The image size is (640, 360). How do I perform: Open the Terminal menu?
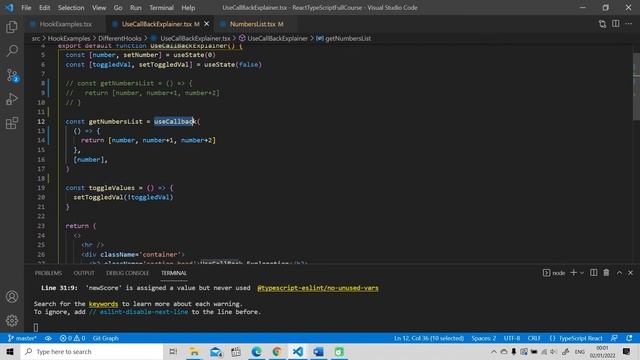click(x=161, y=8)
